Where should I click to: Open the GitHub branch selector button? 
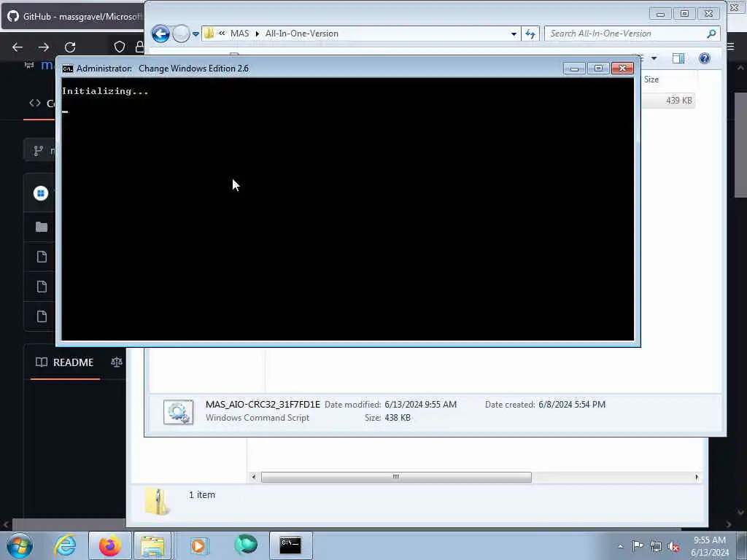(x=41, y=151)
